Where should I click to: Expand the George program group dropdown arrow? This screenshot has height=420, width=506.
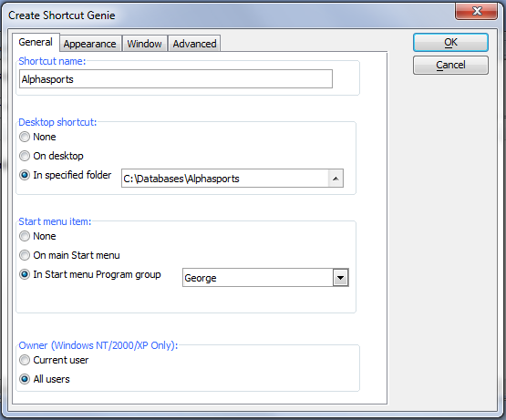[x=340, y=278]
